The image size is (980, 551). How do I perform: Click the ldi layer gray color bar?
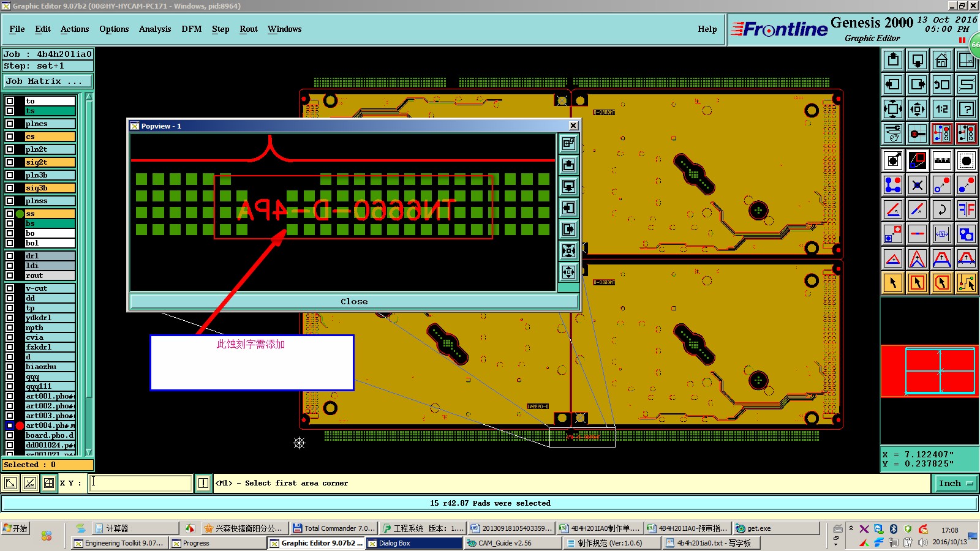pos(50,266)
